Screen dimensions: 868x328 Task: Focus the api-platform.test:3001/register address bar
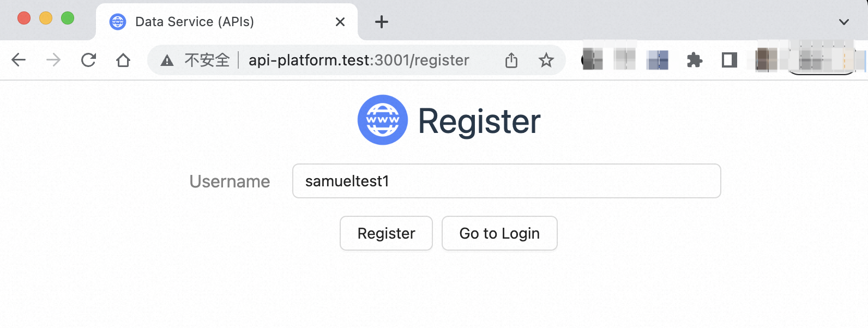coord(359,60)
